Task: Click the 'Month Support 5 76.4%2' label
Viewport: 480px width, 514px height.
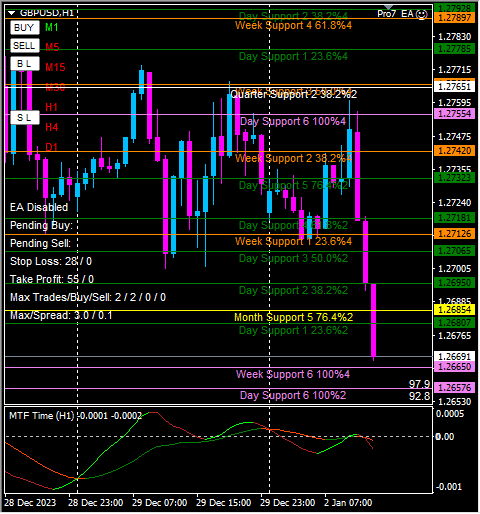Action: point(293,317)
